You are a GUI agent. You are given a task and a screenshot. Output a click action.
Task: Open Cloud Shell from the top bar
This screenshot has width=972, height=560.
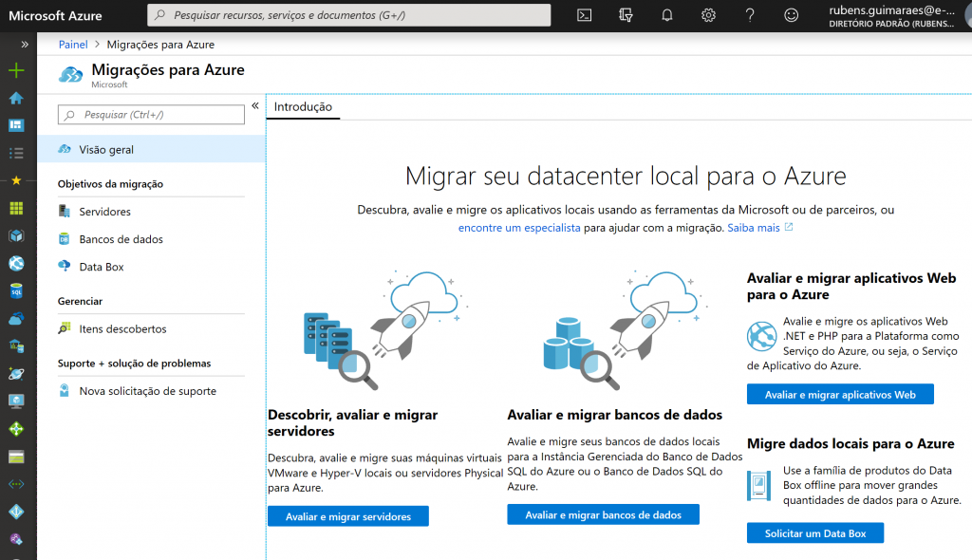586,15
